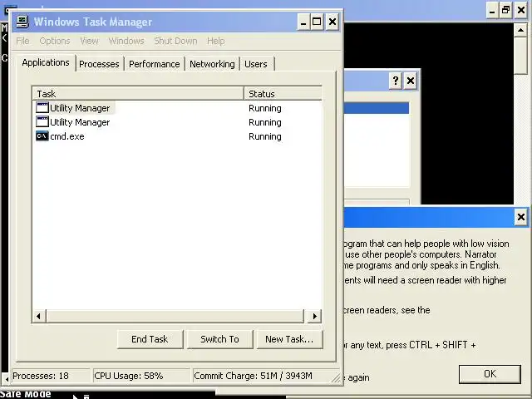532x399 pixels.
Task: Open the File menu
Action: 22,41
